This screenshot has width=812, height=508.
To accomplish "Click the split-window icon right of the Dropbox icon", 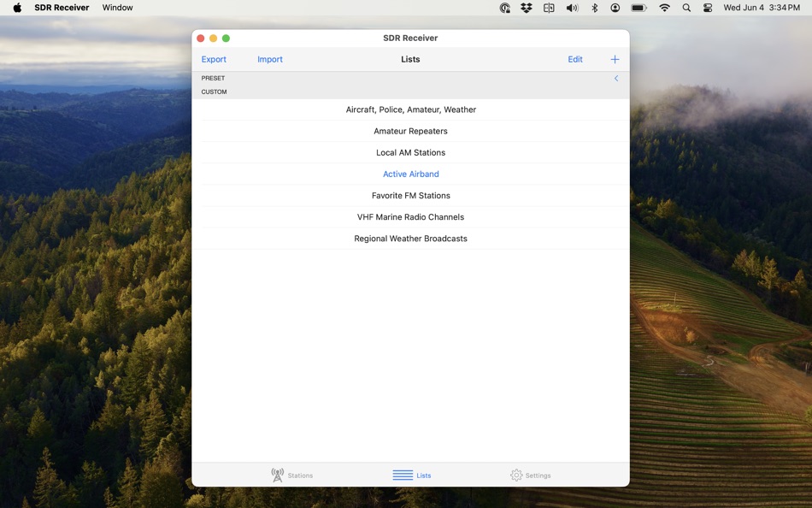I will pyautogui.click(x=549, y=8).
